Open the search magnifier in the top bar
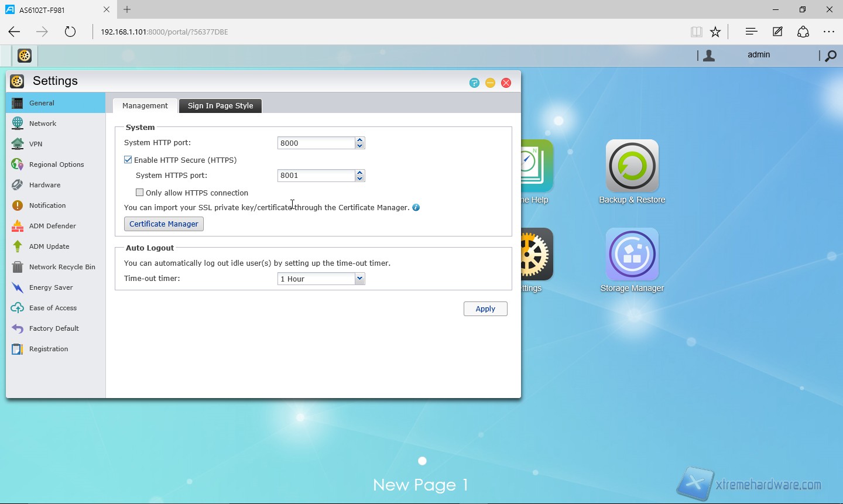This screenshot has height=504, width=843. (x=830, y=56)
